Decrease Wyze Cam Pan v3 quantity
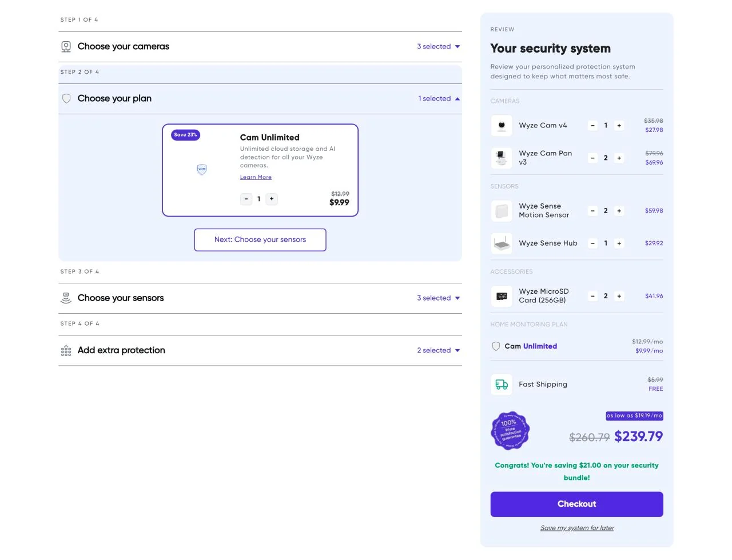The height and width of the screenshot is (560, 732). (593, 158)
